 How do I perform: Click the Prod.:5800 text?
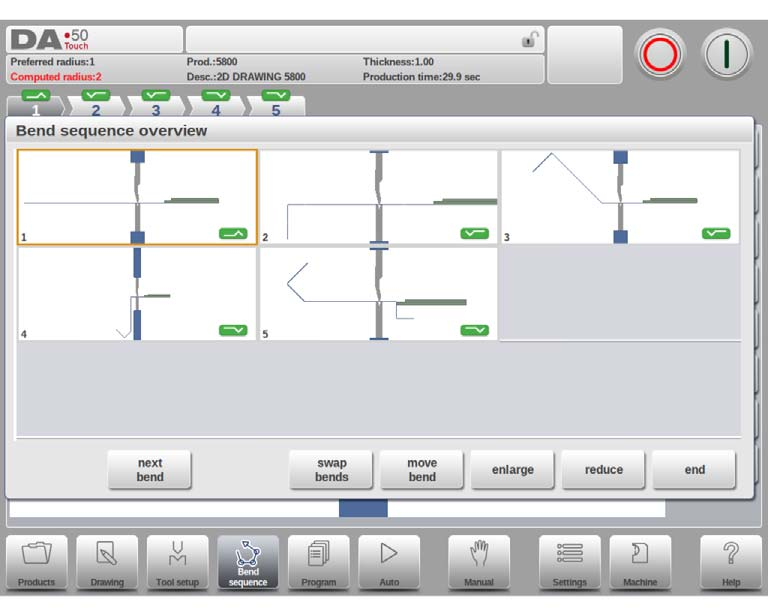[x=212, y=62]
